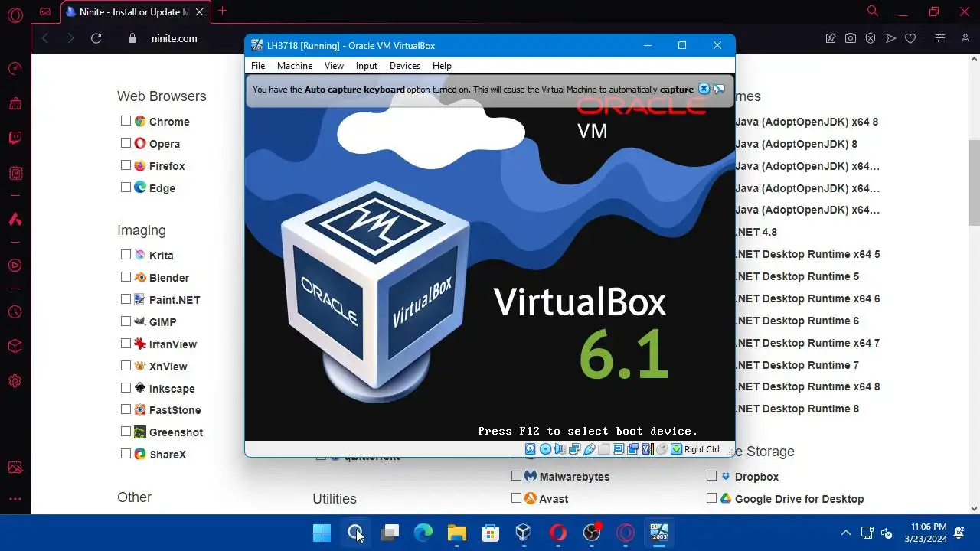Open the File menu in VirtualBox
The image size is (980, 551).
click(258, 66)
